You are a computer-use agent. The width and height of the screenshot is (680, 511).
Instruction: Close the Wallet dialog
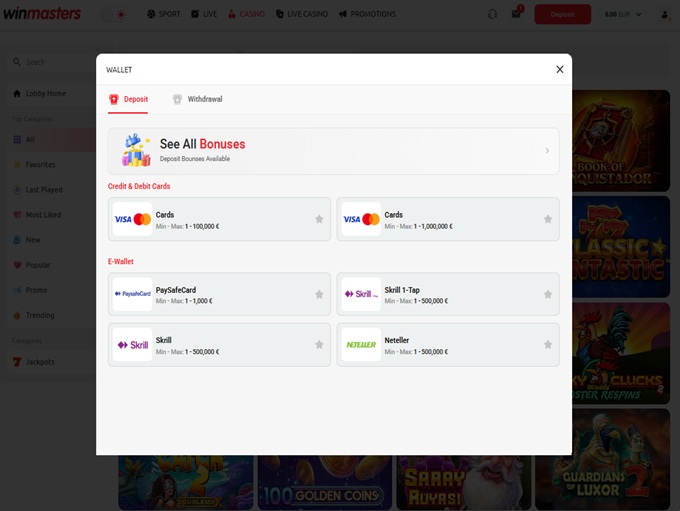(559, 69)
